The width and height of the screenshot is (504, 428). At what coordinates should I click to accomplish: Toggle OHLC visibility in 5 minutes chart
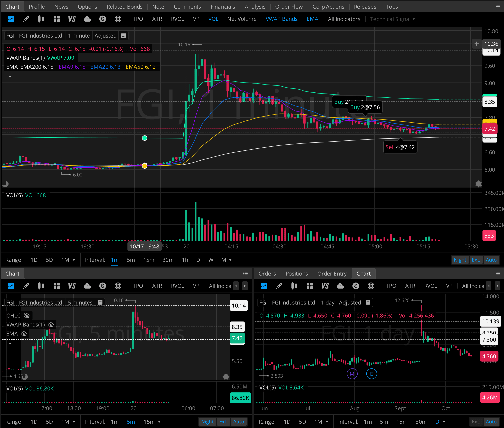click(26, 316)
